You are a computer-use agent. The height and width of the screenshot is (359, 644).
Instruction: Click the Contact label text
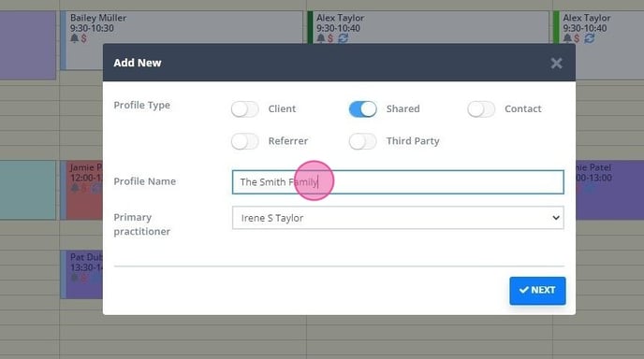(x=523, y=108)
